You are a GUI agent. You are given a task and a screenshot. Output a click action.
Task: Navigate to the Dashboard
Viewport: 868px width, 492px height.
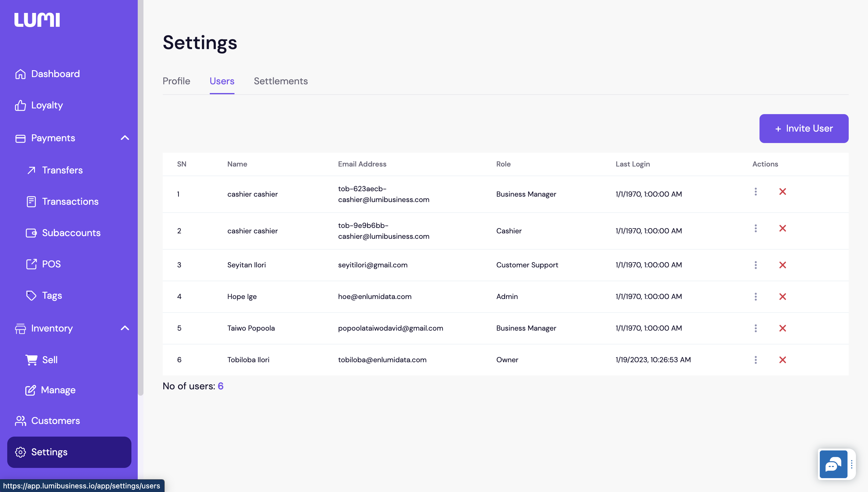point(55,74)
